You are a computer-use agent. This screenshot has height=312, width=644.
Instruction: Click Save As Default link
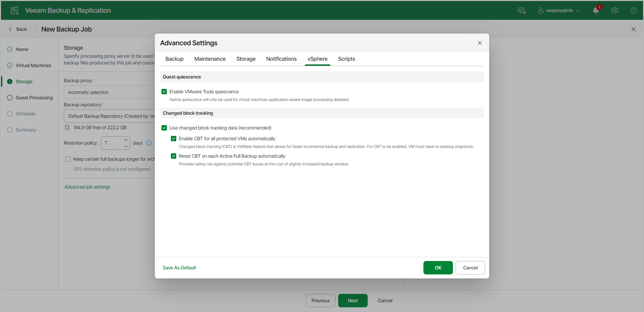pos(179,268)
